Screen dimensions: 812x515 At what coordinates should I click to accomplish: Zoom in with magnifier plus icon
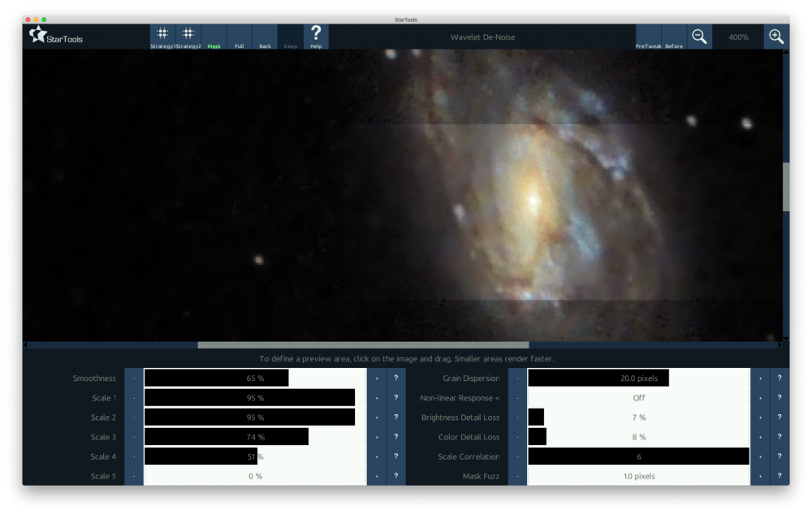click(x=776, y=37)
